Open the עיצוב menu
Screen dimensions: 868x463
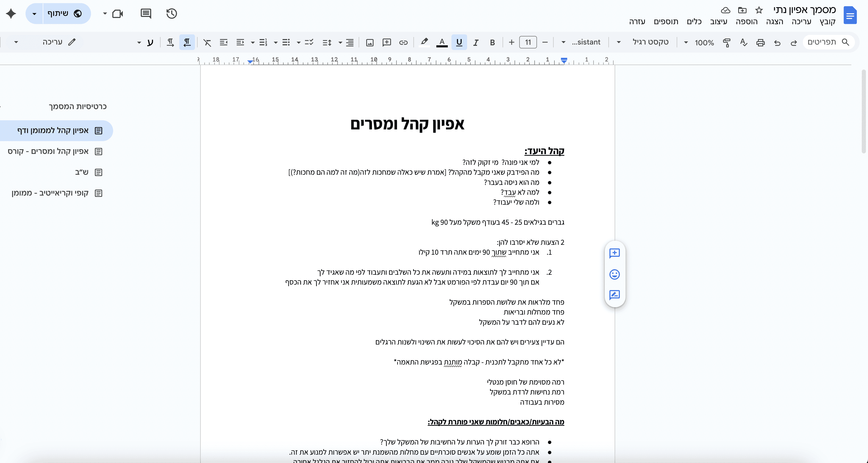(x=718, y=22)
